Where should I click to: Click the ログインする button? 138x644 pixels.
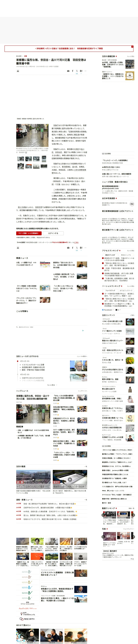point(53,233)
